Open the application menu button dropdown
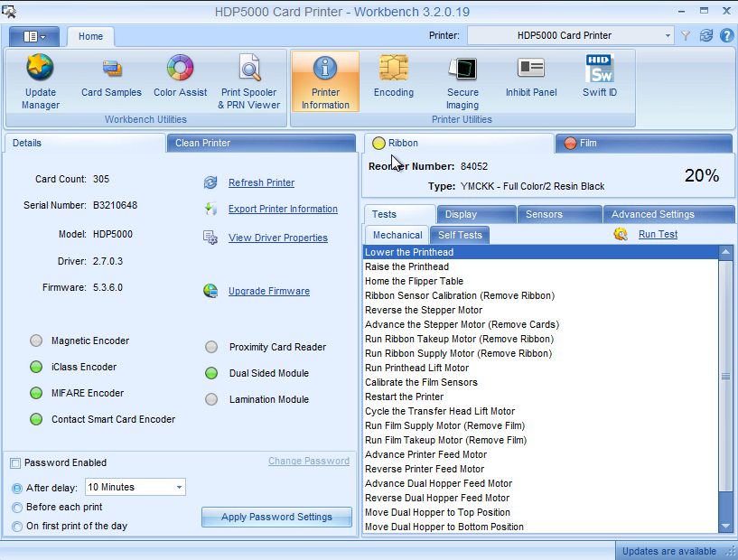The width and height of the screenshot is (738, 560). pyautogui.click(x=34, y=36)
